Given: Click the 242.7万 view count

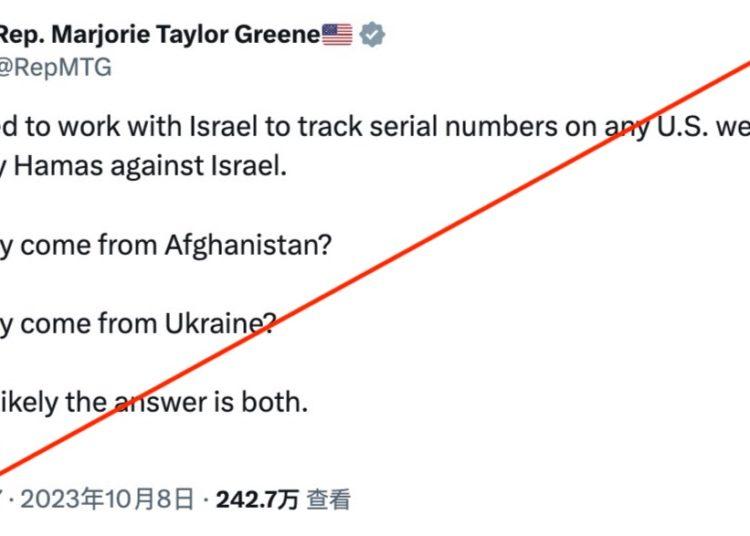Looking at the screenshot, I should (257, 500).
